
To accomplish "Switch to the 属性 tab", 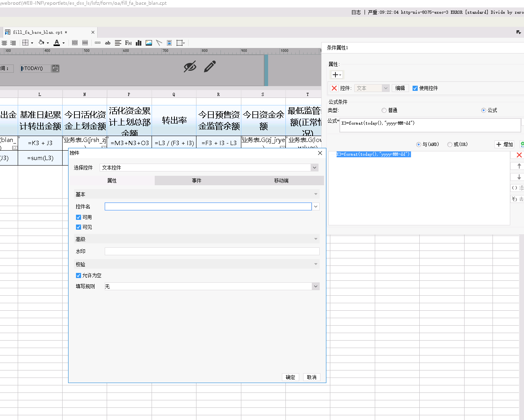I will tap(112, 181).
